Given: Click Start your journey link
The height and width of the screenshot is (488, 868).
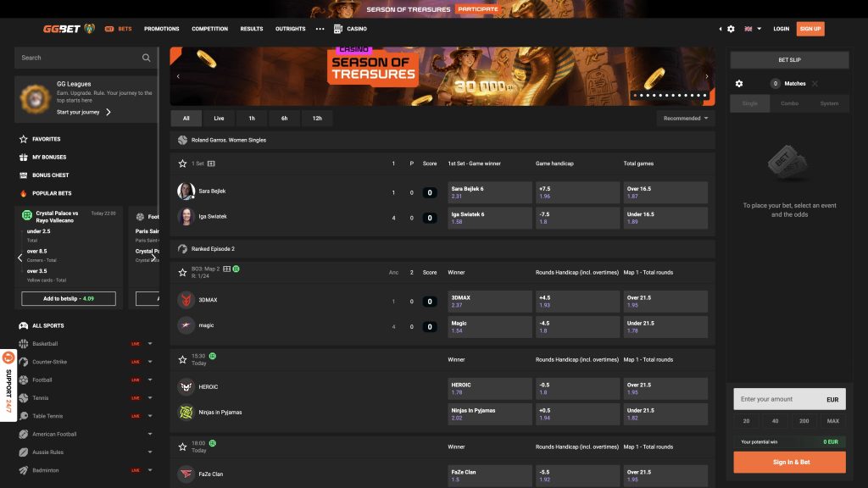Looking at the screenshot, I should (x=84, y=113).
